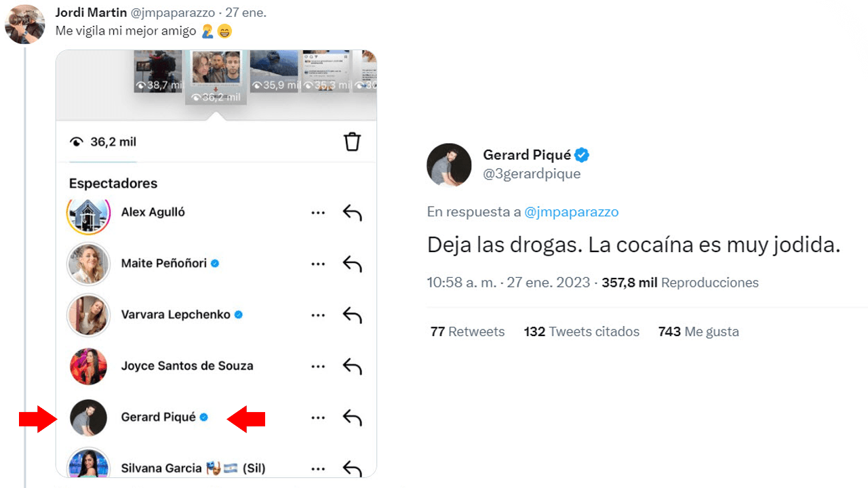Screen dimensions: 868x488
Task: View the 743 Me gusta list
Action: 698,331
